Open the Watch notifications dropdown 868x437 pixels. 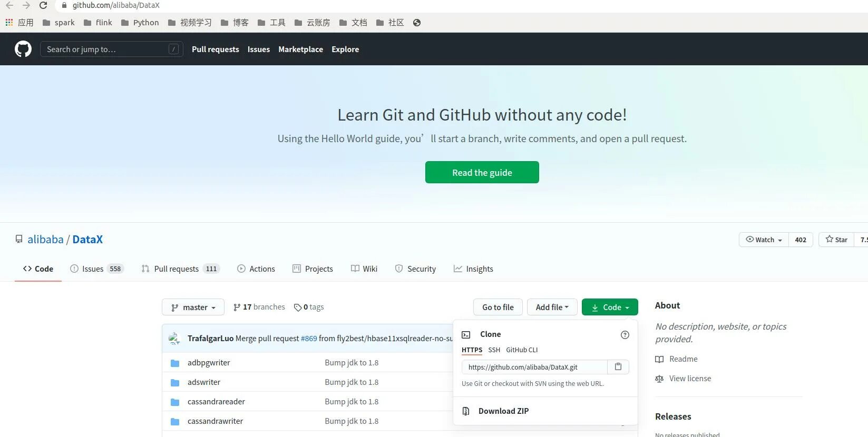764,240
